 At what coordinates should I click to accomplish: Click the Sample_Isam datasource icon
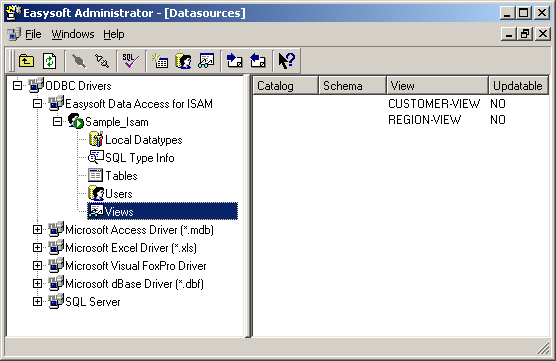(x=76, y=121)
